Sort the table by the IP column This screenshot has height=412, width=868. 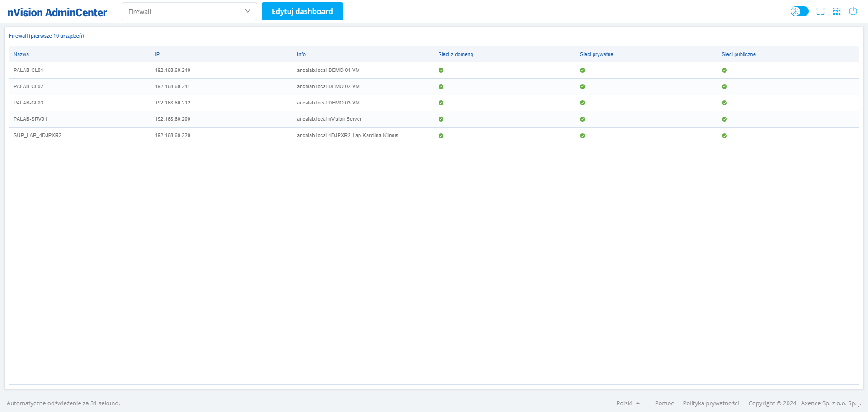tap(157, 54)
